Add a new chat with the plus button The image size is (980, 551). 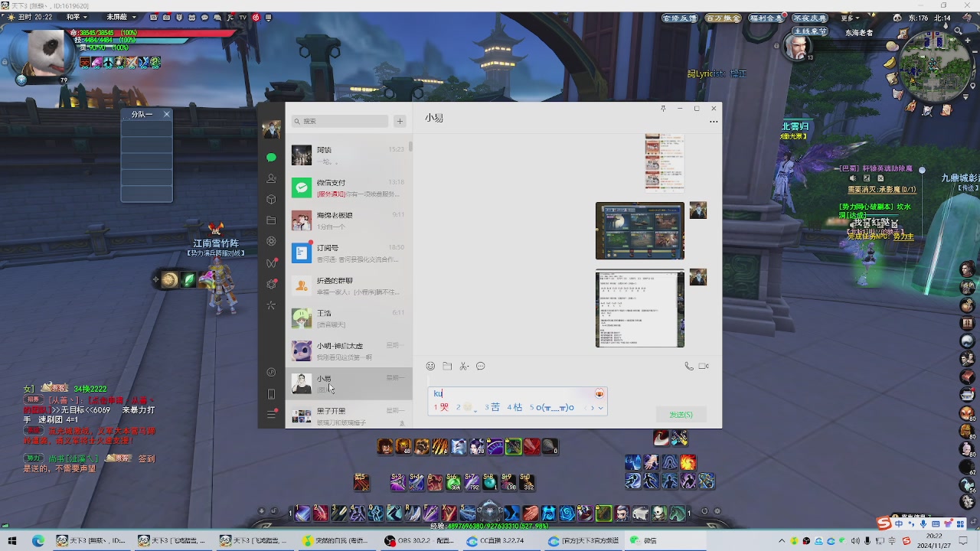pos(400,121)
